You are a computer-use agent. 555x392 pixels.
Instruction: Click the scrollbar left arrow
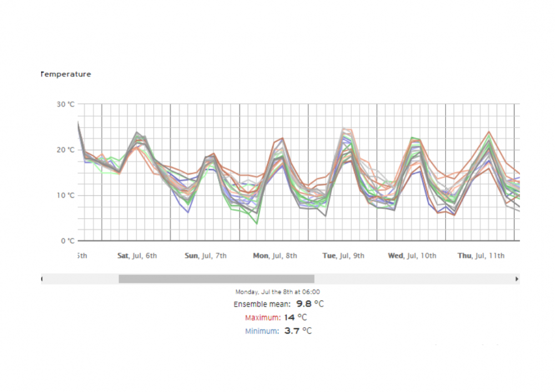click(x=43, y=279)
